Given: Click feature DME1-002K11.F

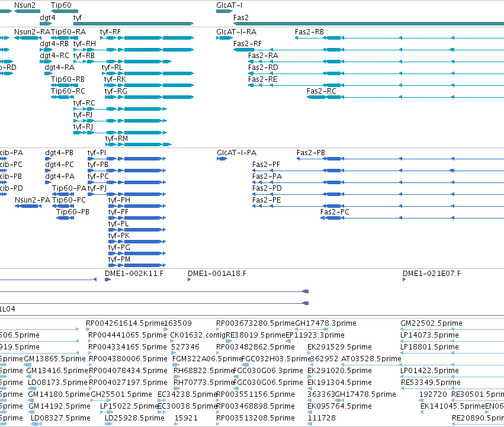Looking at the screenshot, I should point(134,274).
